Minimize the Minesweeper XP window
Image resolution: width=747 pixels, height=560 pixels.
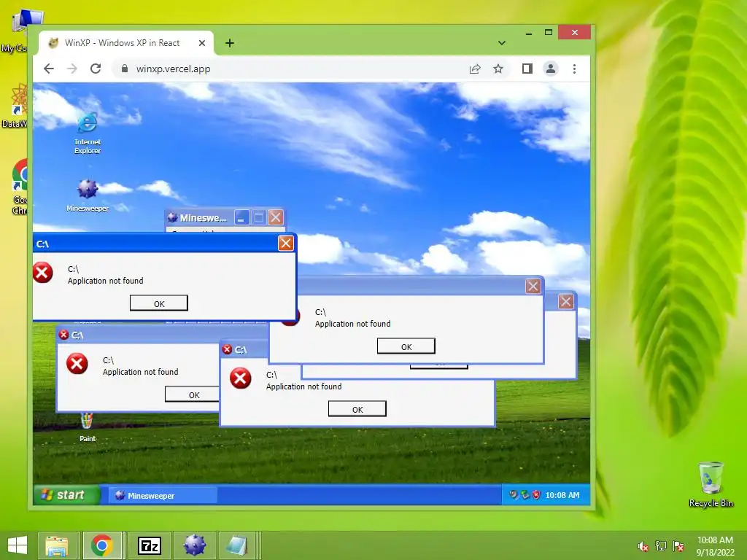click(x=242, y=217)
